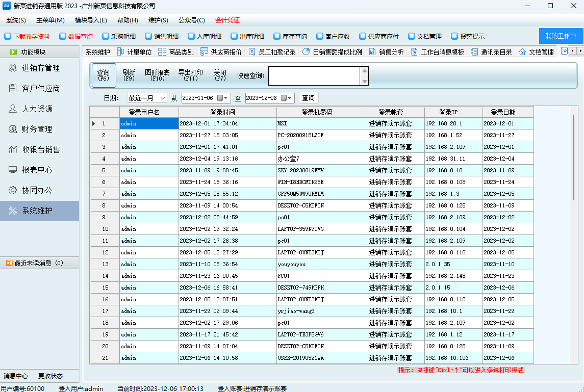Click the 员工扣款记录 tab icon
Viewport: 584px width, 392px height.
[252, 52]
